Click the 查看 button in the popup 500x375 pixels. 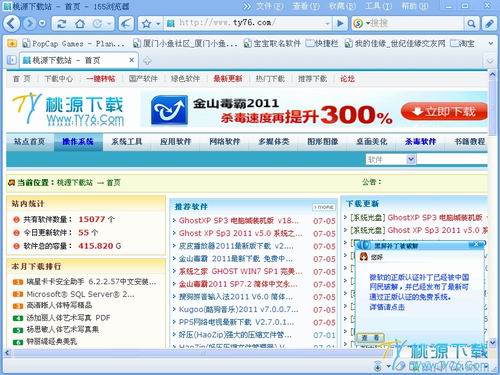(370, 337)
